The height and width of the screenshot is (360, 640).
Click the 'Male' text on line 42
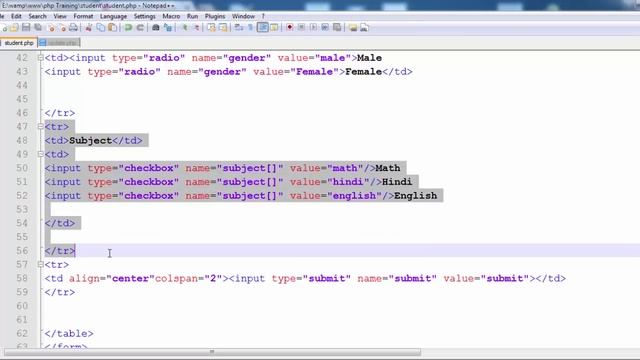369,58
